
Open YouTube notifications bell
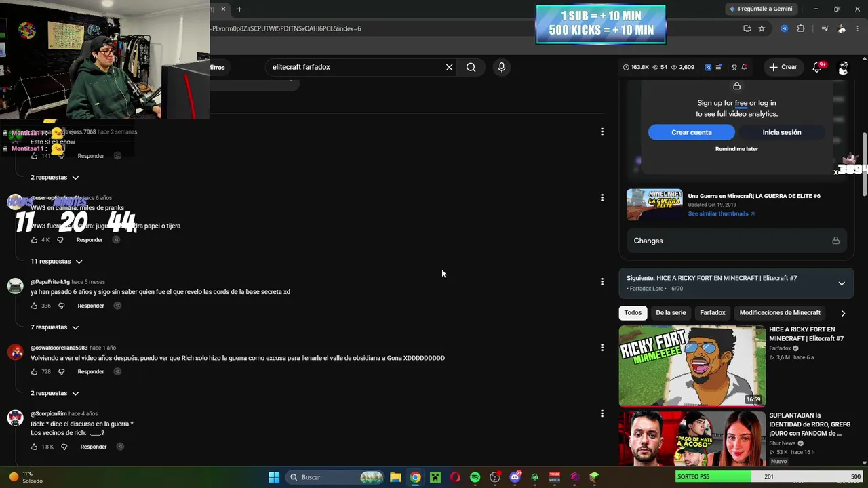[x=818, y=67]
